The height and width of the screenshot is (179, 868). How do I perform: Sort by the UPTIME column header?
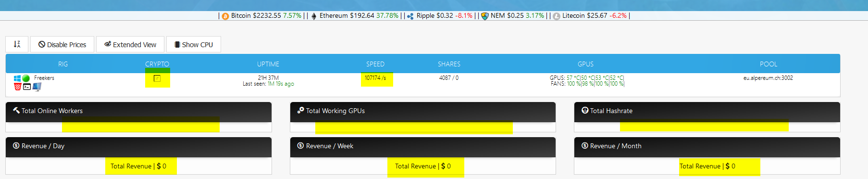tap(268, 64)
